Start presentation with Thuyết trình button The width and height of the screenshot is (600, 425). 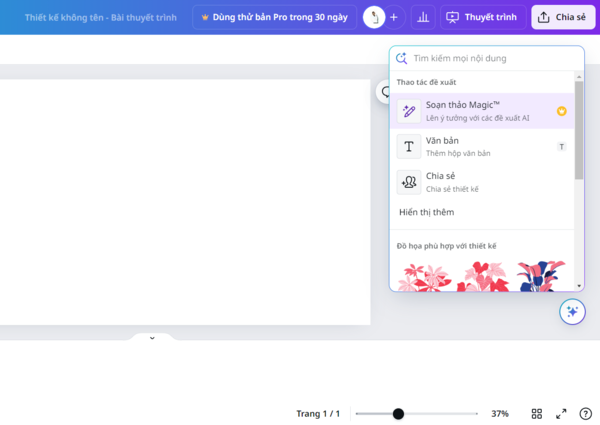click(483, 17)
